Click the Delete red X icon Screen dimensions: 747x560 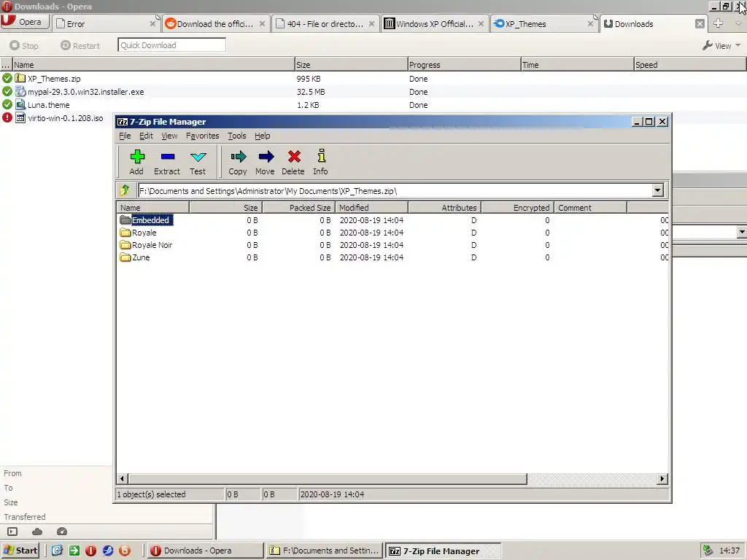(x=293, y=163)
